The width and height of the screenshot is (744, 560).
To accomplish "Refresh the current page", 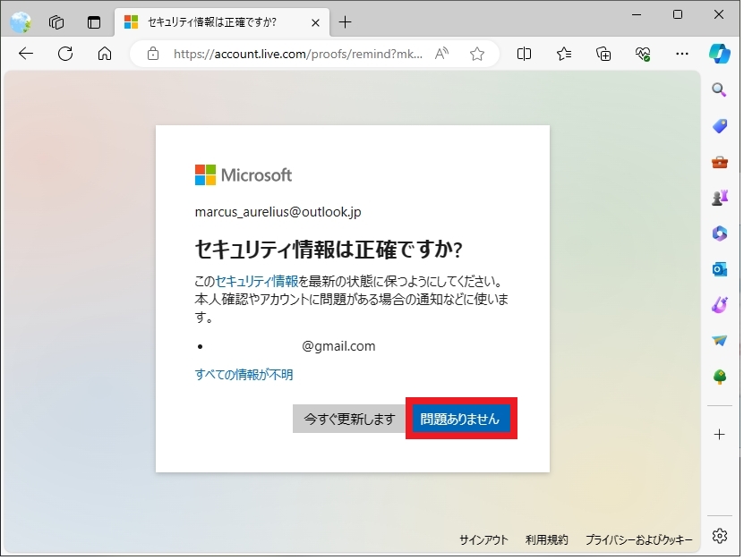I will click(65, 54).
